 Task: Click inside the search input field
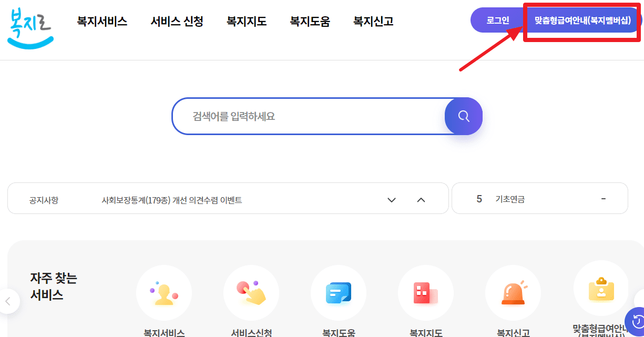pos(315,116)
